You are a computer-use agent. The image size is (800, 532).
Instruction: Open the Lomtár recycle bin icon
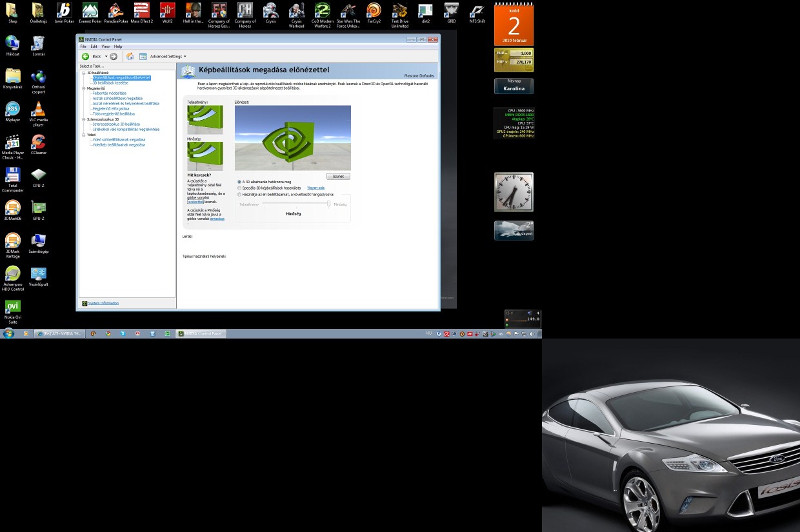point(39,45)
